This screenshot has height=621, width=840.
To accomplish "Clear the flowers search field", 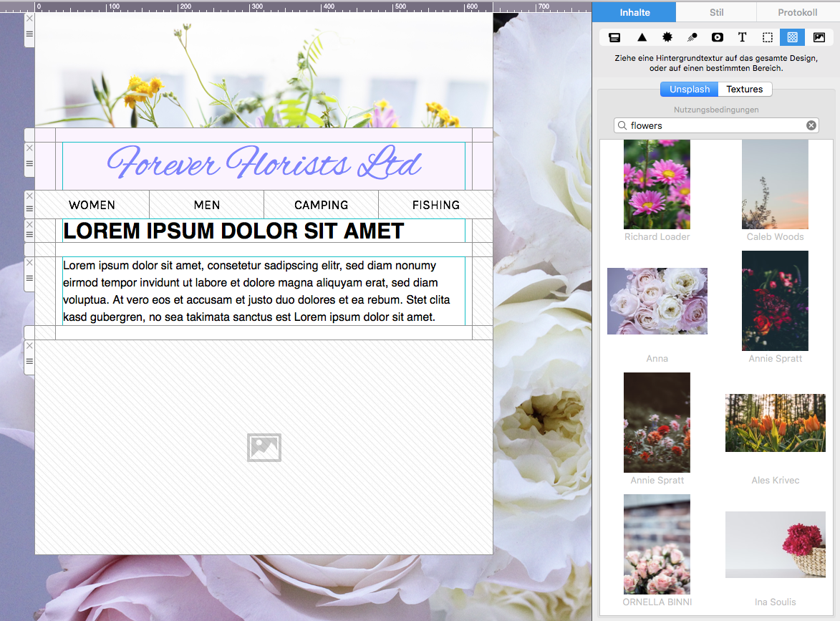I will pyautogui.click(x=811, y=125).
